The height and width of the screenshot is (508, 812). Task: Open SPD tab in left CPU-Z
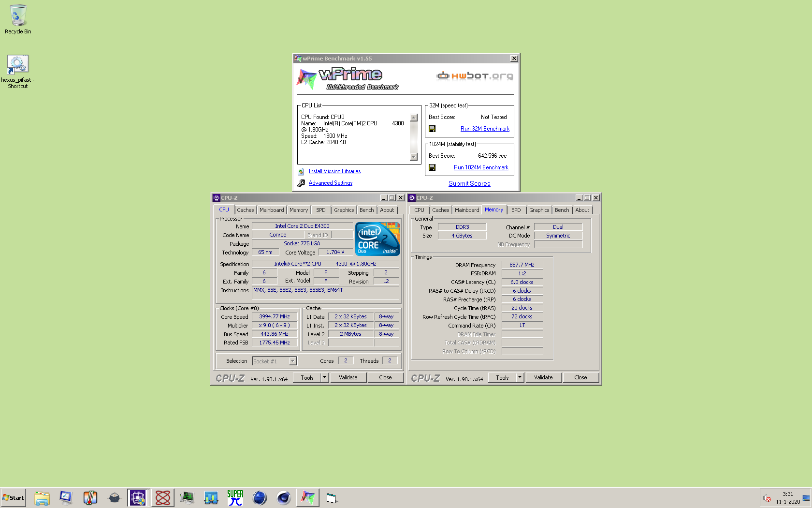coord(321,210)
